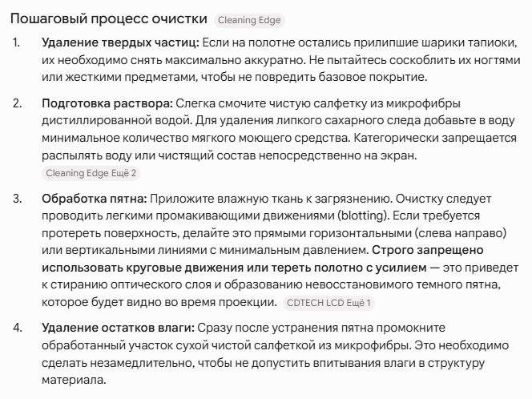Viewport: 532px width, 399px height.
Task: Click the last word 'материала.' in step four
Action: coord(74,380)
